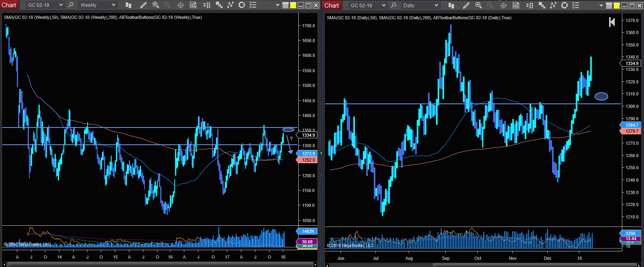Screen dimensions: 644x267
Task: Open search icon in Weekly chart toolbar
Action: coord(71,5)
